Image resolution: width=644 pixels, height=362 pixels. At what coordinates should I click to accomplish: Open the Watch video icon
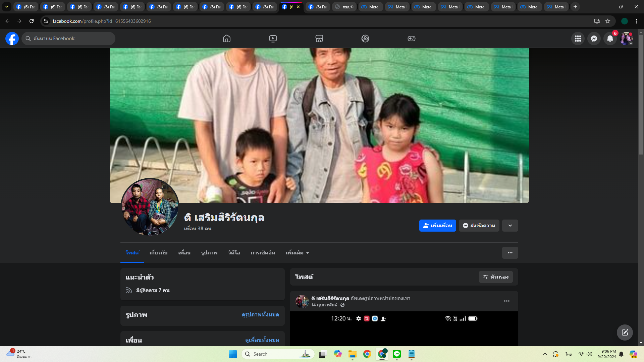pyautogui.click(x=273, y=39)
